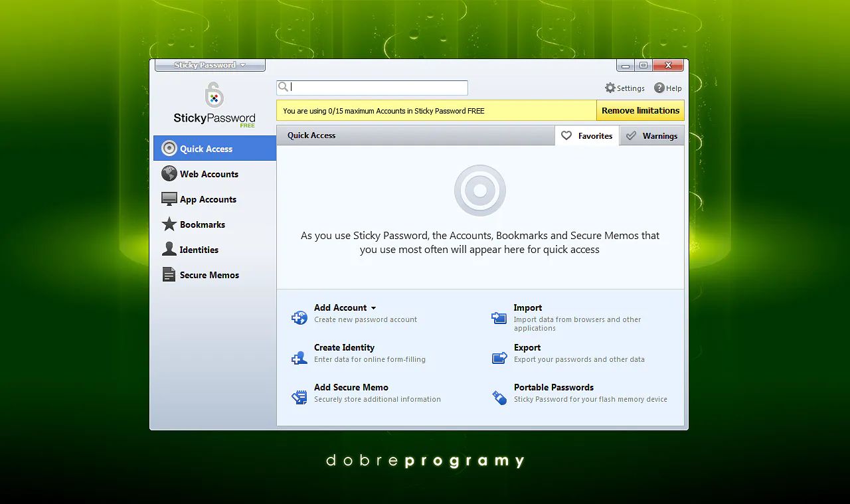This screenshot has height=504, width=850.
Task: Switch to the Favorites tab
Action: pos(587,135)
